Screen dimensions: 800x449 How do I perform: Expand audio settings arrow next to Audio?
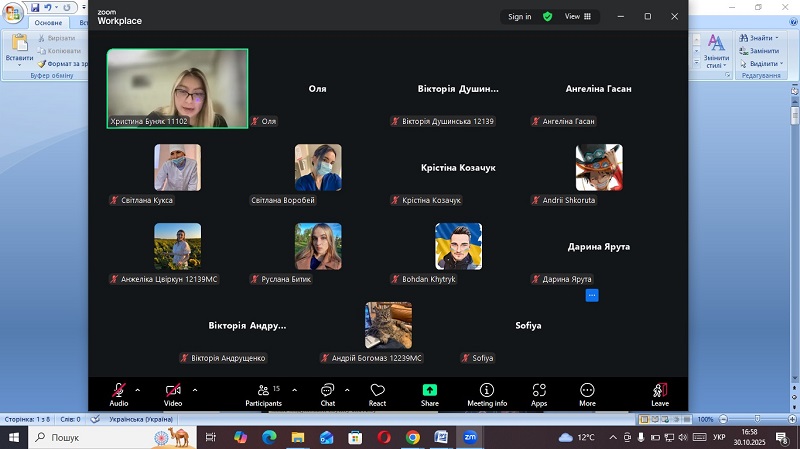point(137,389)
